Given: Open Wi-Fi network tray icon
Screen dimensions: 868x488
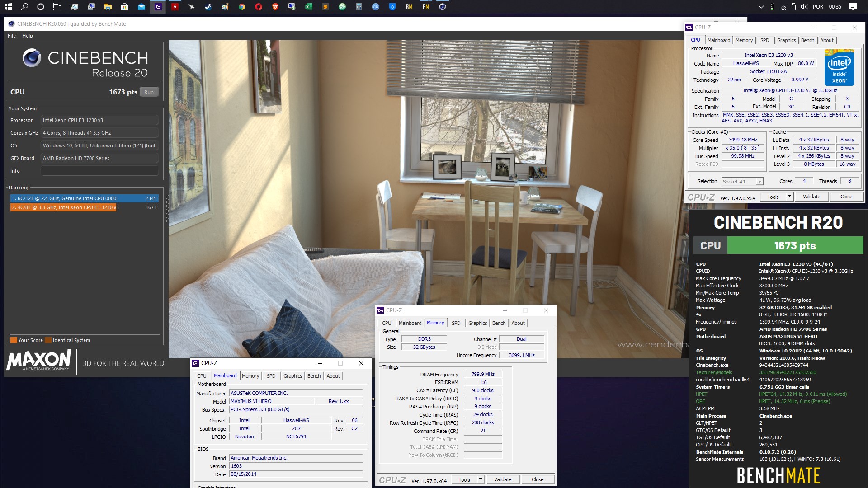Looking at the screenshot, I should [x=783, y=7].
